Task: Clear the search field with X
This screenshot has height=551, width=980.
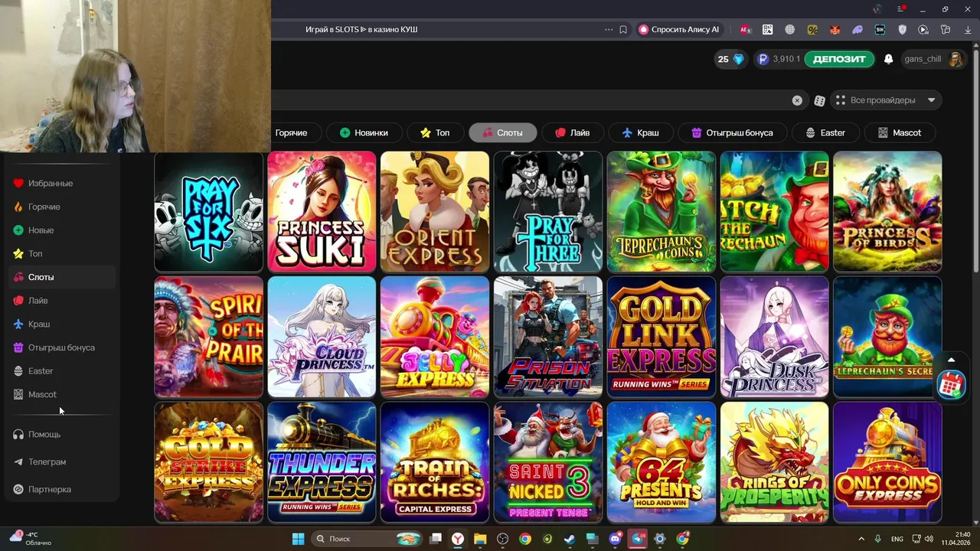Action: coord(797,100)
